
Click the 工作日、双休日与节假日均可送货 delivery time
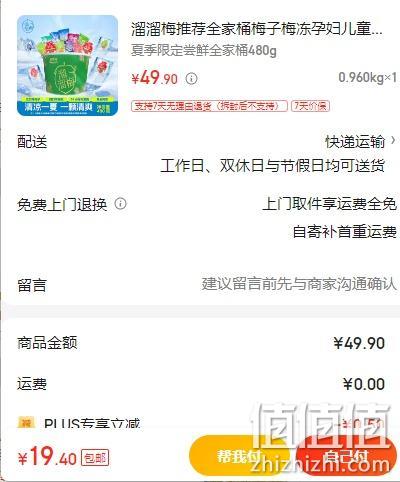coord(273,166)
